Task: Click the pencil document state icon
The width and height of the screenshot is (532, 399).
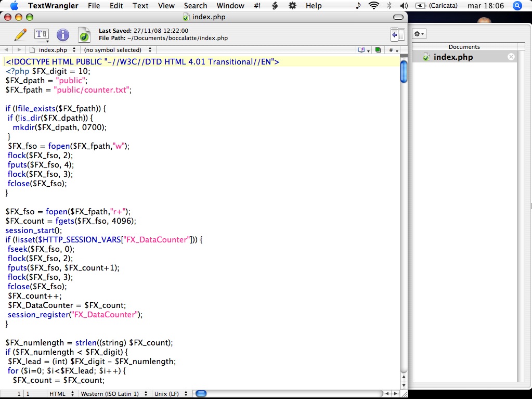Action: tap(20, 35)
